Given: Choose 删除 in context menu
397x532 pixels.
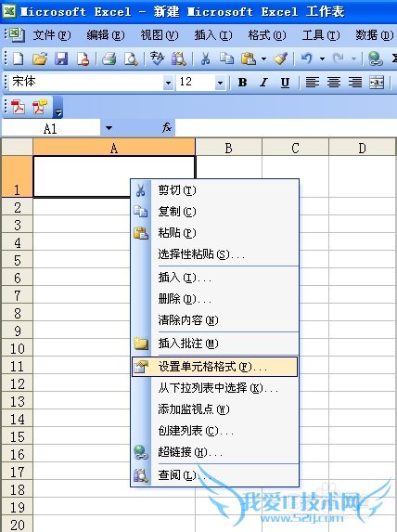Looking at the screenshot, I should pyautogui.click(x=214, y=299).
